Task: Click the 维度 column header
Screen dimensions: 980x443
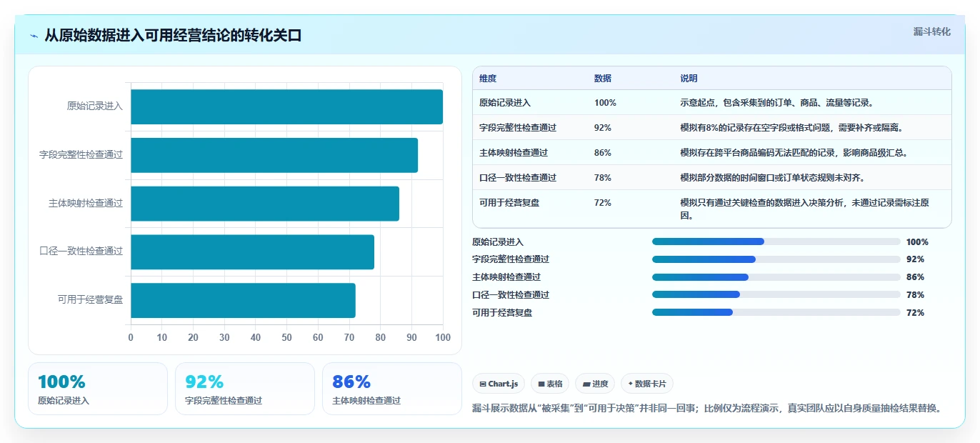Action: click(488, 79)
